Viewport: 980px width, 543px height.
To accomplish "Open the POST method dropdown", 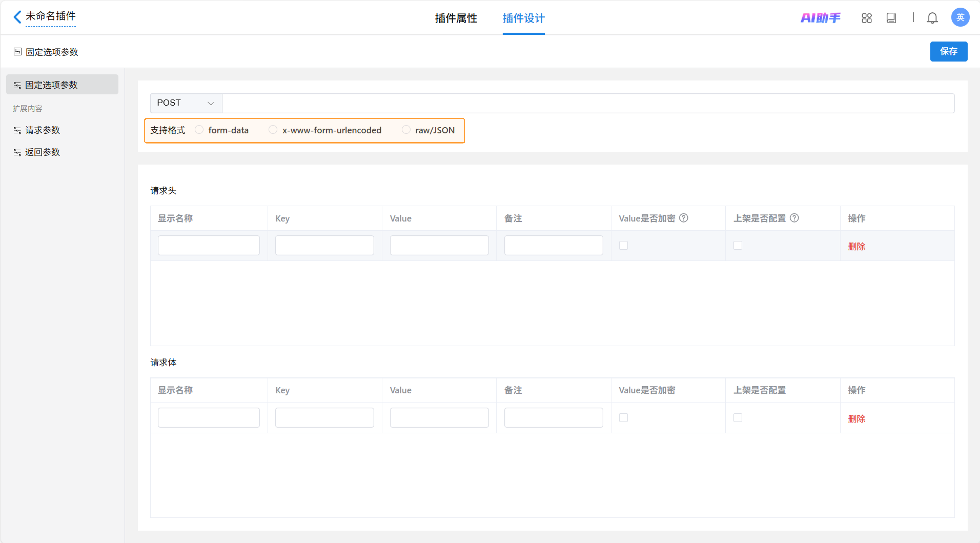I will pyautogui.click(x=186, y=103).
